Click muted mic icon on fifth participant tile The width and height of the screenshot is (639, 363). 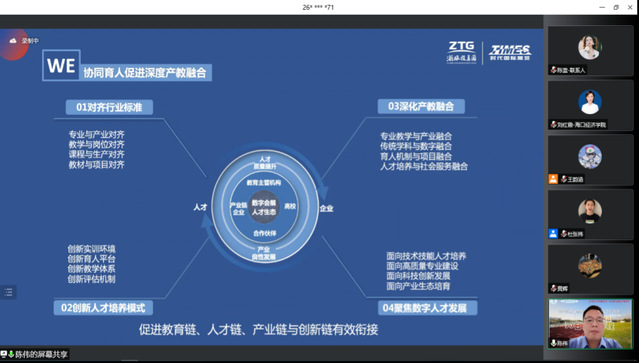pyautogui.click(x=553, y=288)
